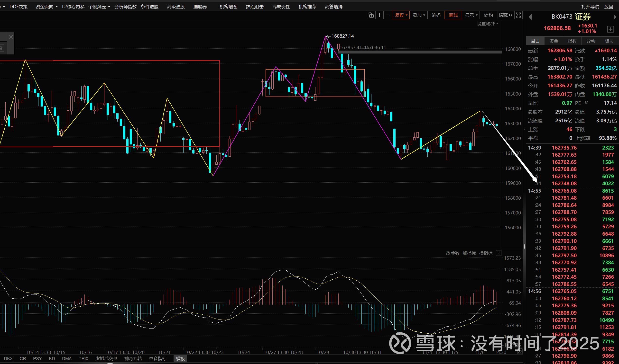Screen dimensions: 619x364
Task: Zoom in chart with plus icon
Action: tap(379, 15)
